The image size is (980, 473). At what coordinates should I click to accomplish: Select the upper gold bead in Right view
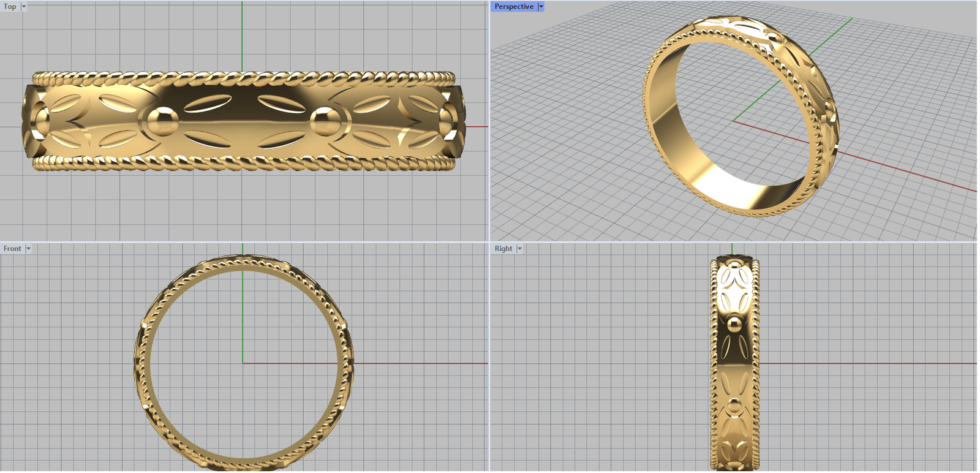coord(734,323)
